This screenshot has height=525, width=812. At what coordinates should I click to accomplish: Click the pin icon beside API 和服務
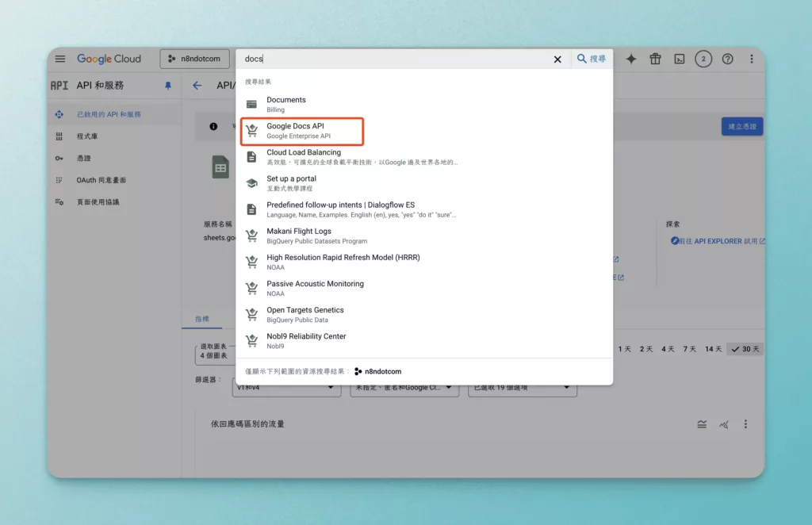click(x=168, y=86)
